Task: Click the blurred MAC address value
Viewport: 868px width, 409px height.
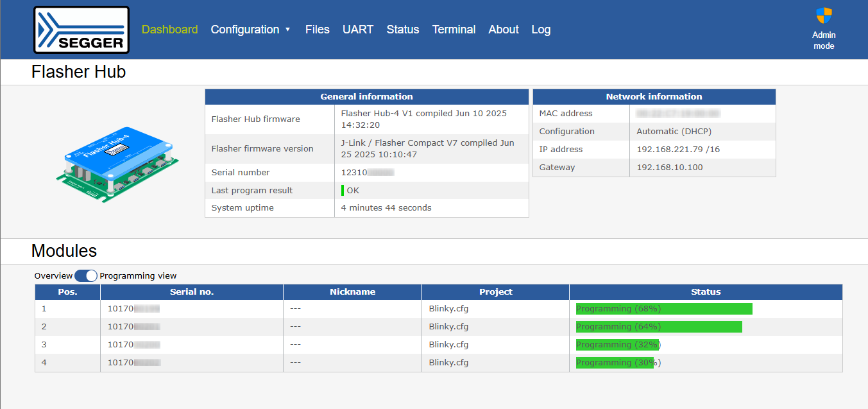Action: click(x=678, y=114)
